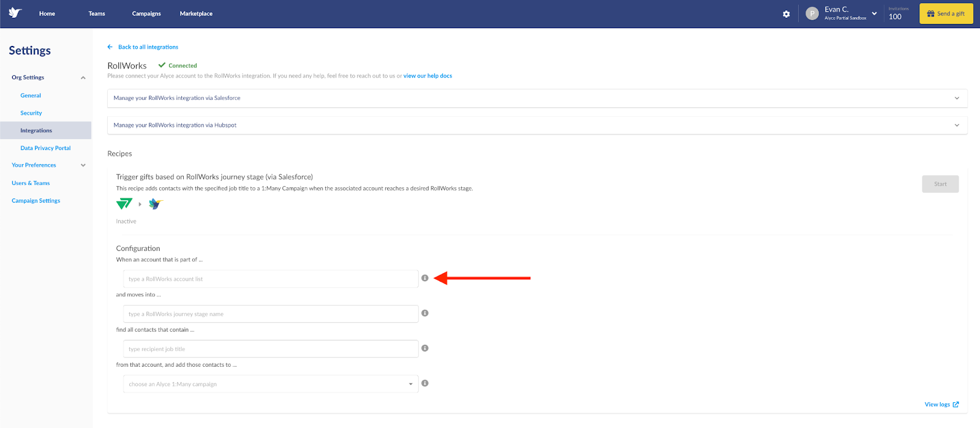The width and height of the screenshot is (980, 428).
Task: Click the back arrow icon to integrations
Action: pyautogui.click(x=110, y=47)
